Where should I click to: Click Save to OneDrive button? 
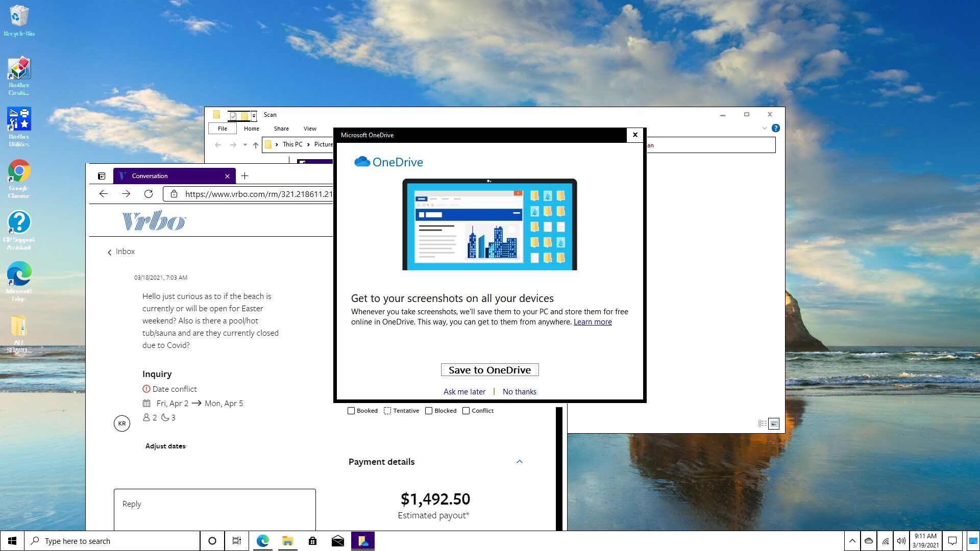tap(489, 370)
